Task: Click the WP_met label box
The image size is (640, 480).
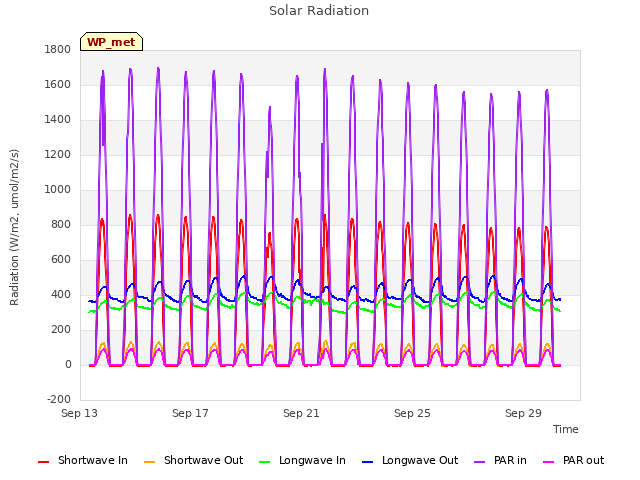Action: (x=111, y=42)
